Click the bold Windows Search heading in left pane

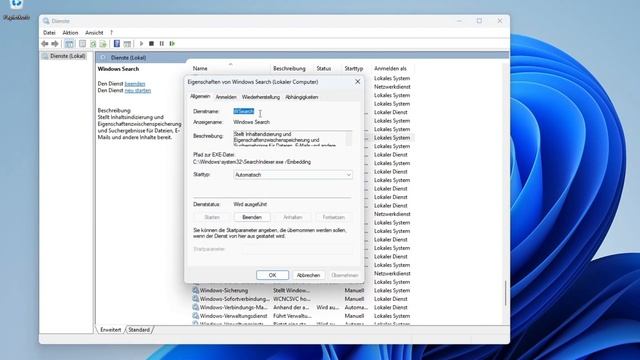coord(118,69)
